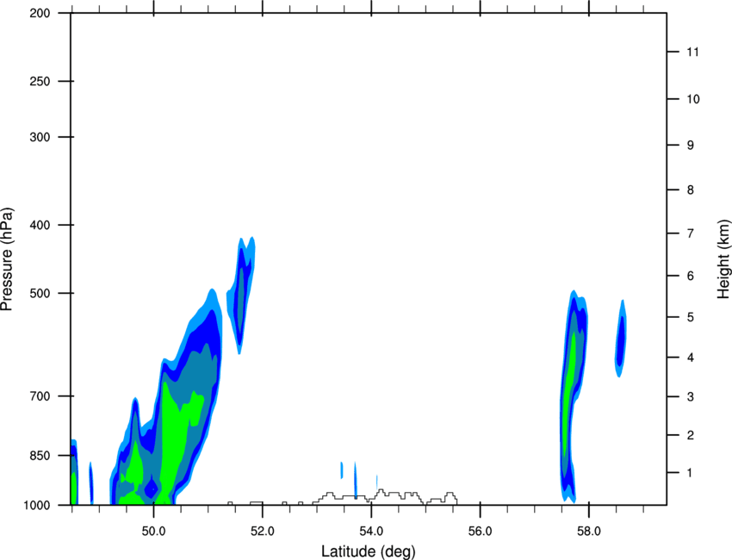732x560 pixels.
Task: Click the 1 km height label
Action: (690, 473)
